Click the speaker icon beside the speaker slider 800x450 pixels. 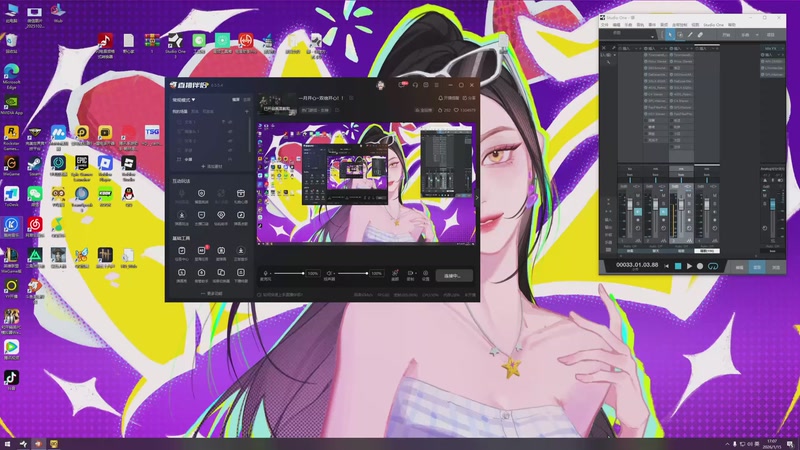(x=329, y=273)
